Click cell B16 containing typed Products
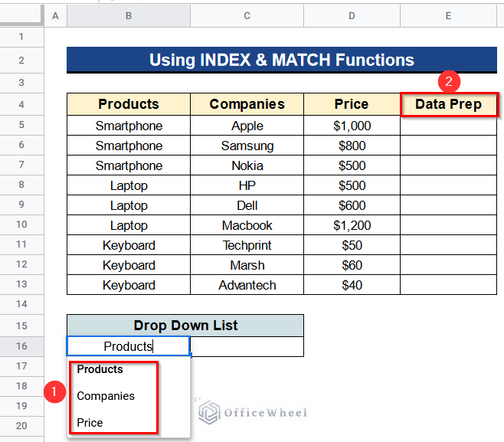 pyautogui.click(x=129, y=346)
